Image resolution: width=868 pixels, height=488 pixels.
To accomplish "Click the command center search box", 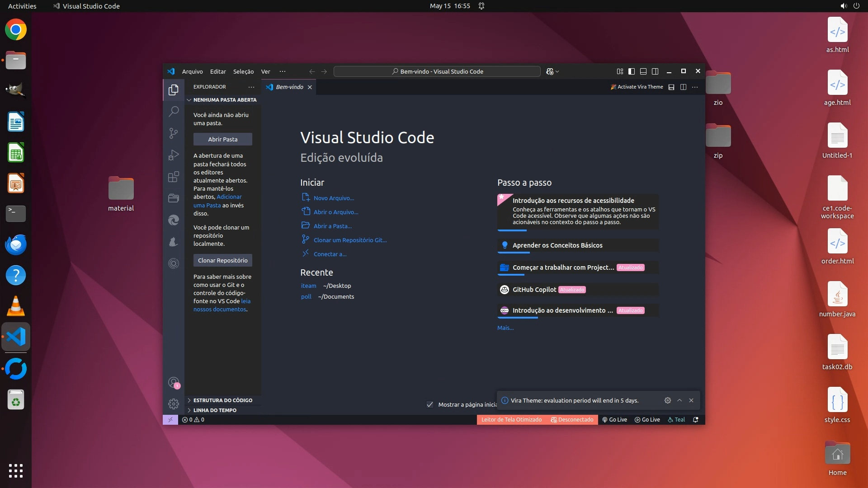I will point(437,71).
